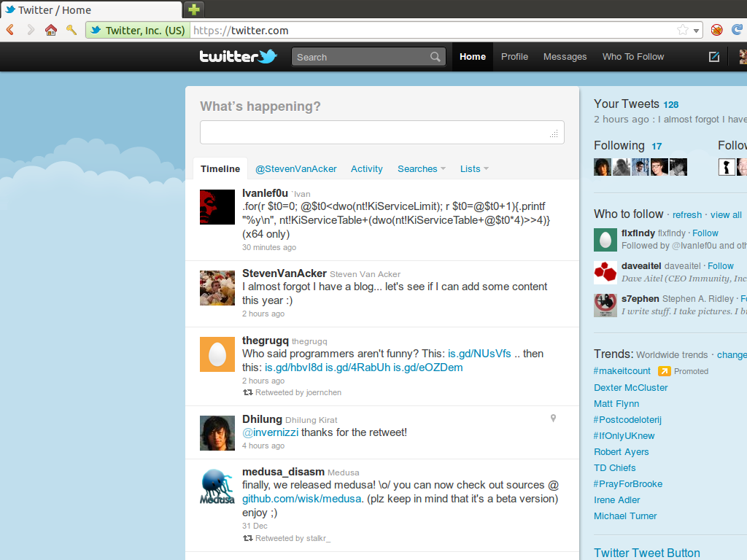747x560 pixels.
Task: Click the Ivanlef0u username on tweet
Action: [x=265, y=193]
